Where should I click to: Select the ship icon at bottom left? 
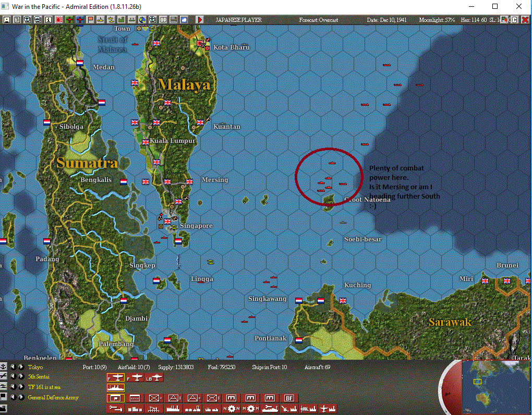tap(3, 386)
